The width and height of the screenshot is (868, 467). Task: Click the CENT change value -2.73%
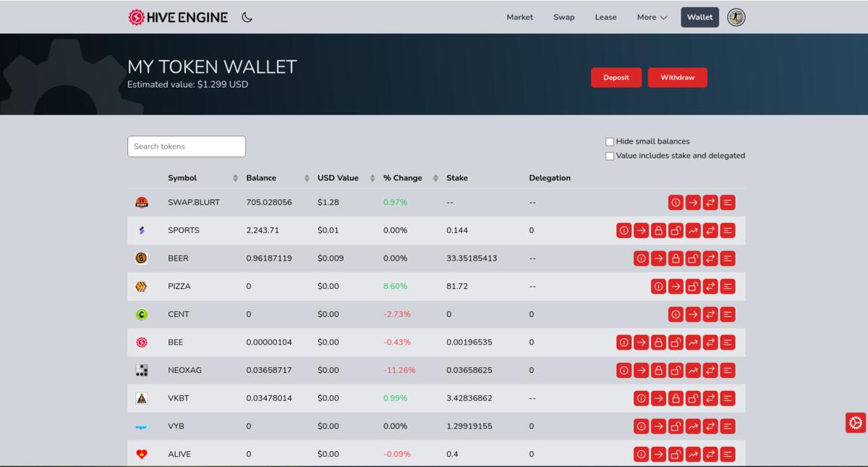point(397,314)
